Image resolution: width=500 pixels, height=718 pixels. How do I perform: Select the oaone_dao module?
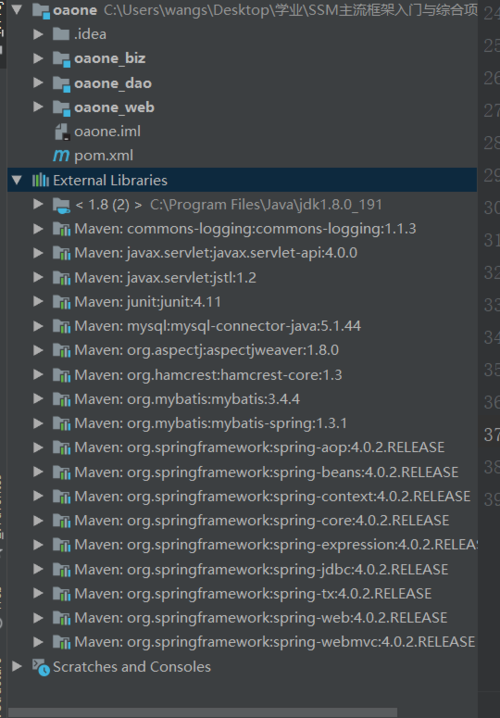click(x=113, y=83)
